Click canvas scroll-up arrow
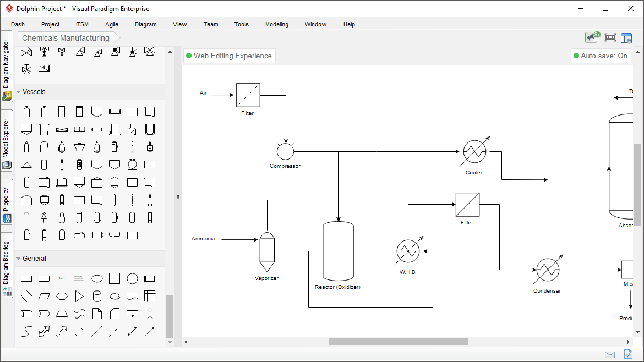The width and height of the screenshot is (644, 362). (637, 52)
